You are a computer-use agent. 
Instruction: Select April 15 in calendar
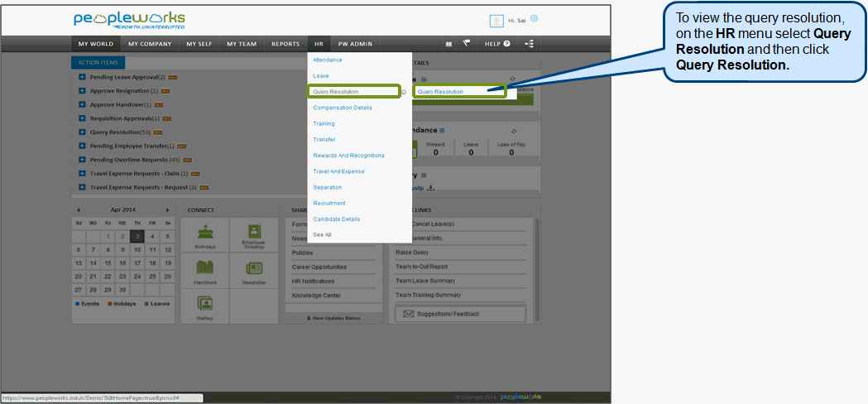[108, 263]
